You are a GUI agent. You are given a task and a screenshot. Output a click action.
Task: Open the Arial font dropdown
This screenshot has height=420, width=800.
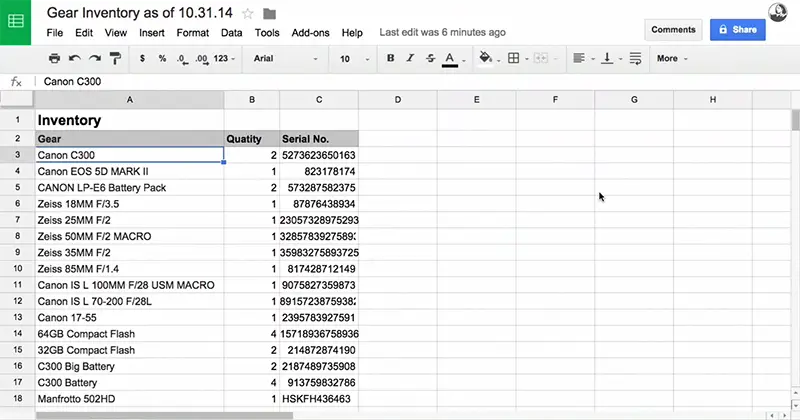point(285,58)
